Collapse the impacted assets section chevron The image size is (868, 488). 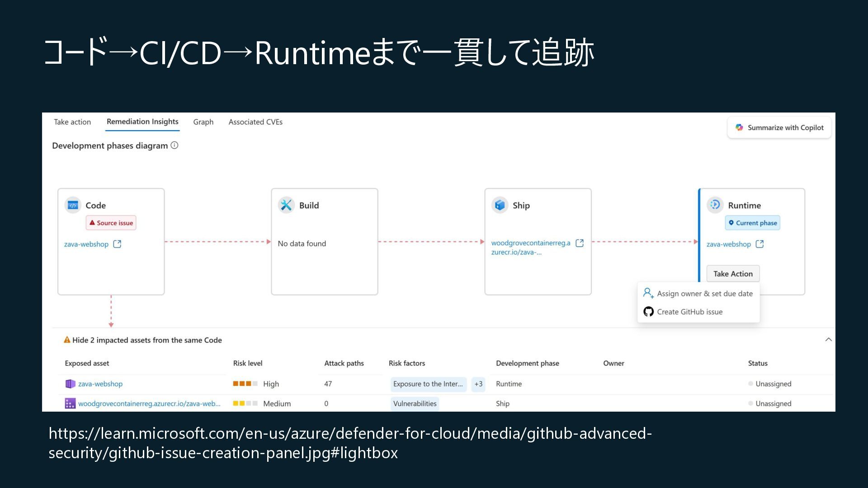coord(828,340)
